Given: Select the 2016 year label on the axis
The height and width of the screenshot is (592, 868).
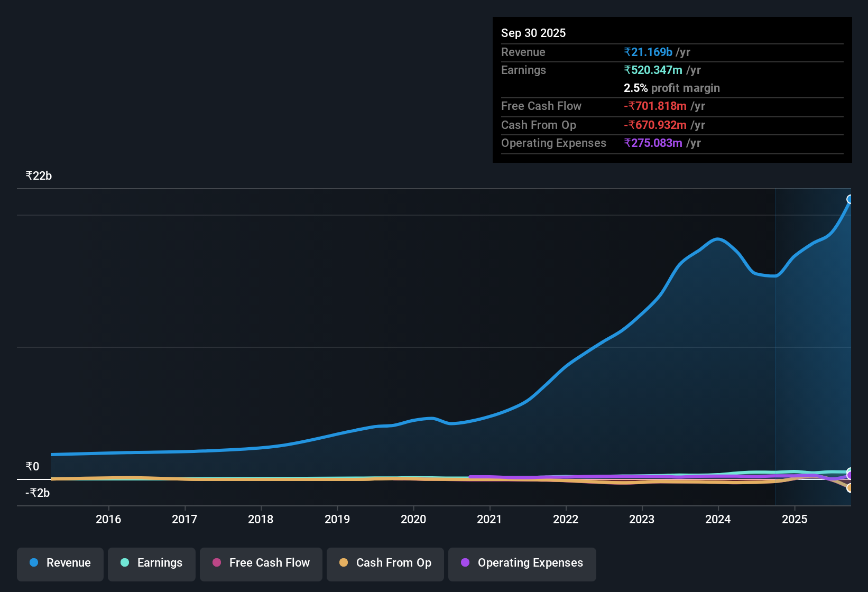Looking at the screenshot, I should point(109,520).
